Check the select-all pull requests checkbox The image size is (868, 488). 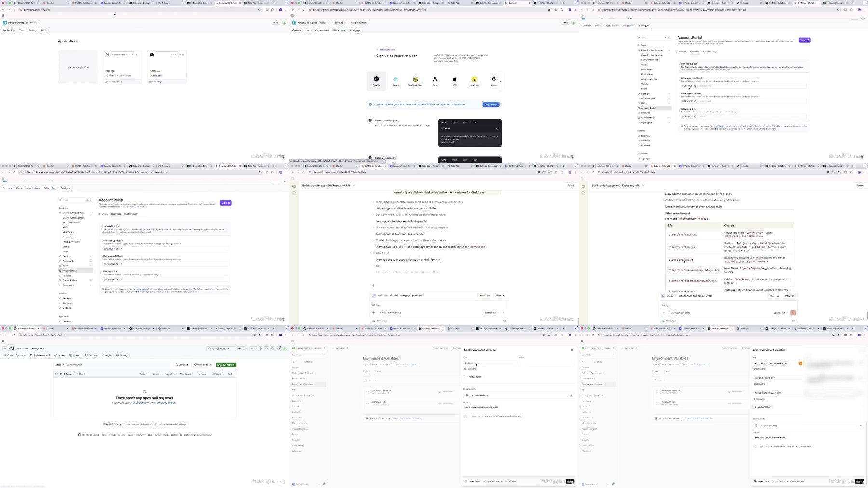[56, 374]
